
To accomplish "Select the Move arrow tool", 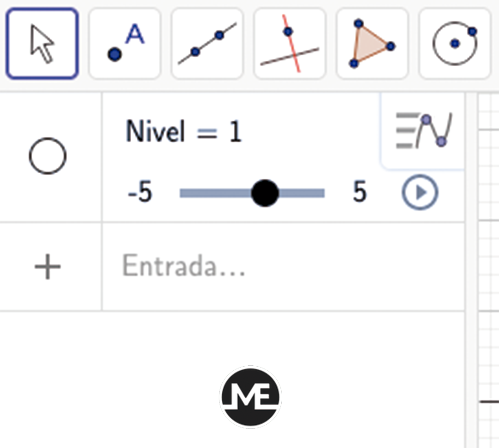I will tap(42, 43).
